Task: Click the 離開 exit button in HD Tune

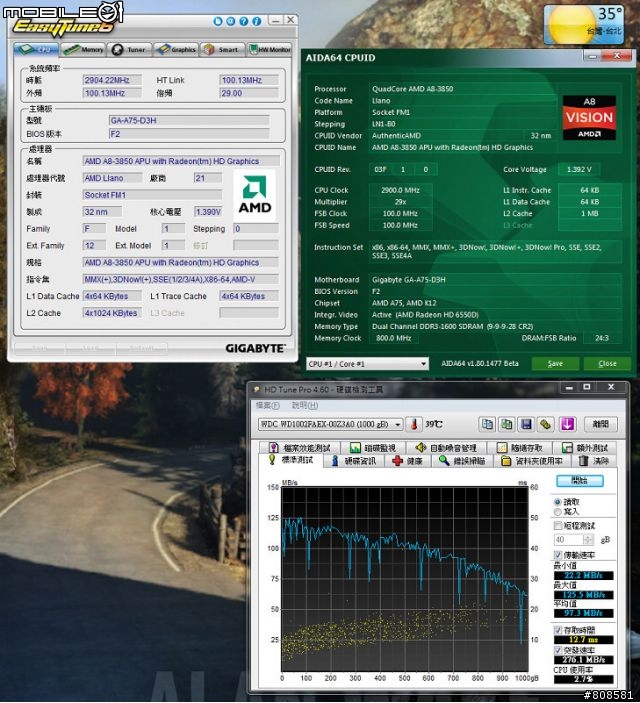Action: click(601, 424)
